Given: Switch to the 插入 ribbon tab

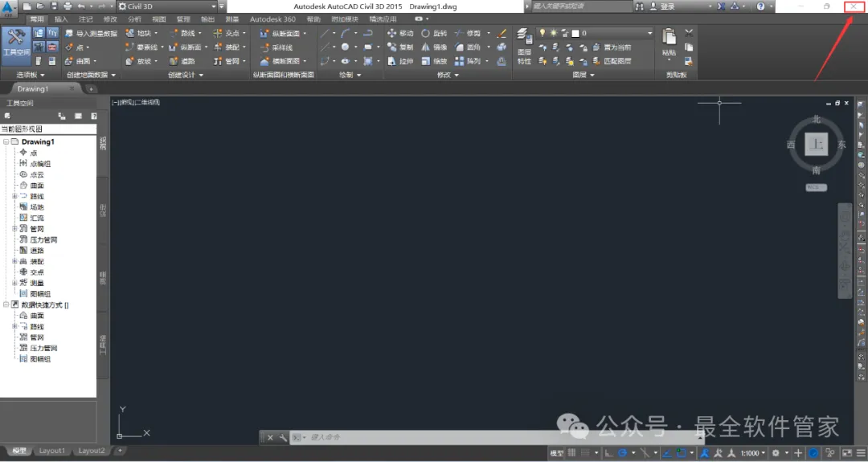Looking at the screenshot, I should click(61, 18).
